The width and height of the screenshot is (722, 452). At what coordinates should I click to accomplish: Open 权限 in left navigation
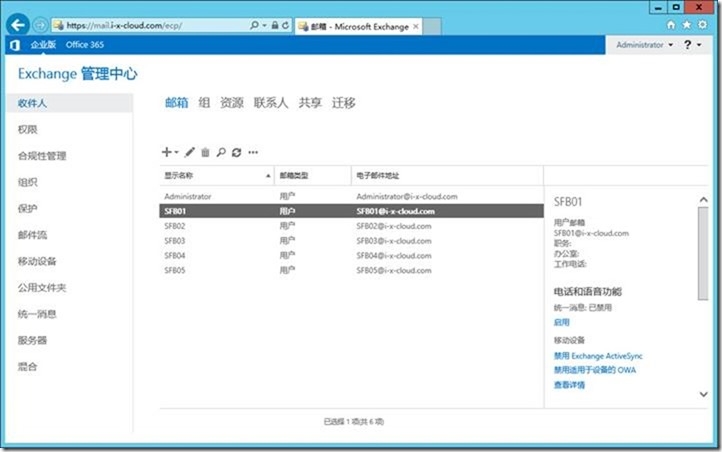[28, 129]
